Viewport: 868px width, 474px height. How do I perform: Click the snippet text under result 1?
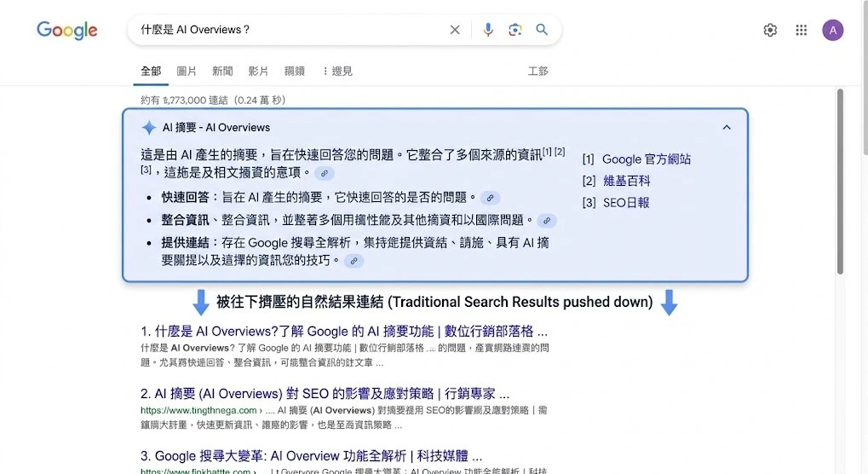pyautogui.click(x=344, y=355)
